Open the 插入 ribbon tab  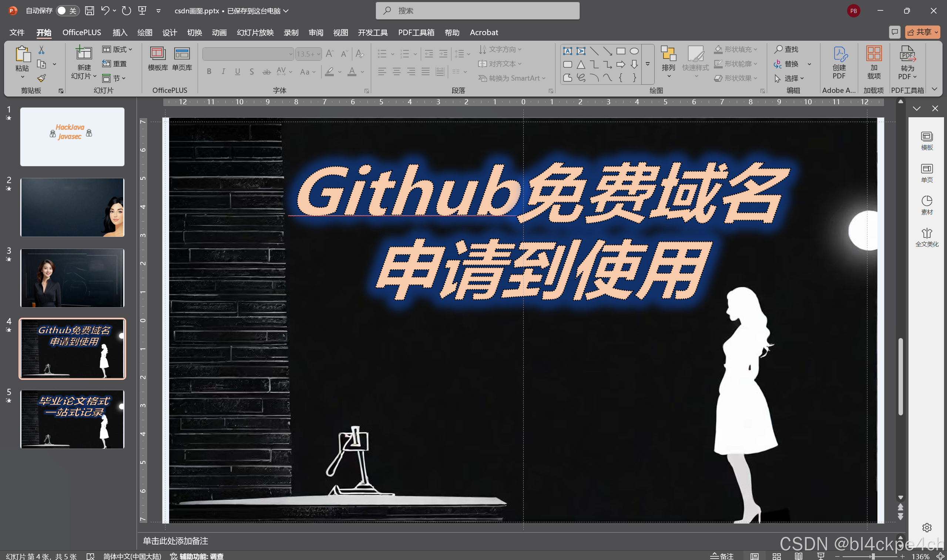pos(120,33)
